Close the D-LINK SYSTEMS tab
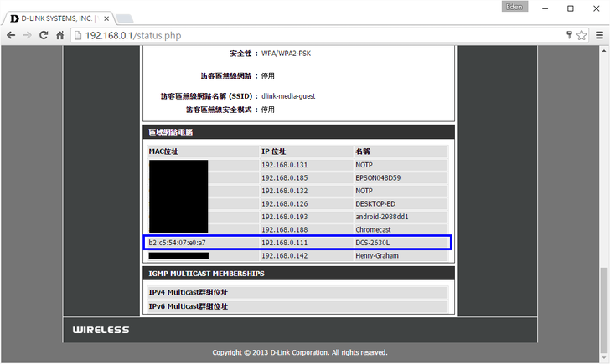610x364 pixels. (x=106, y=18)
